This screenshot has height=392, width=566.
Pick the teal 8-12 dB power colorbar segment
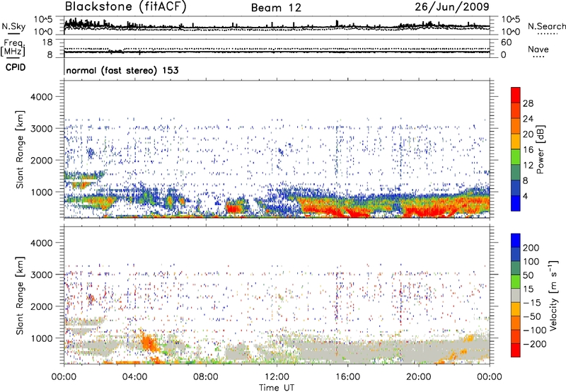pyautogui.click(x=516, y=173)
